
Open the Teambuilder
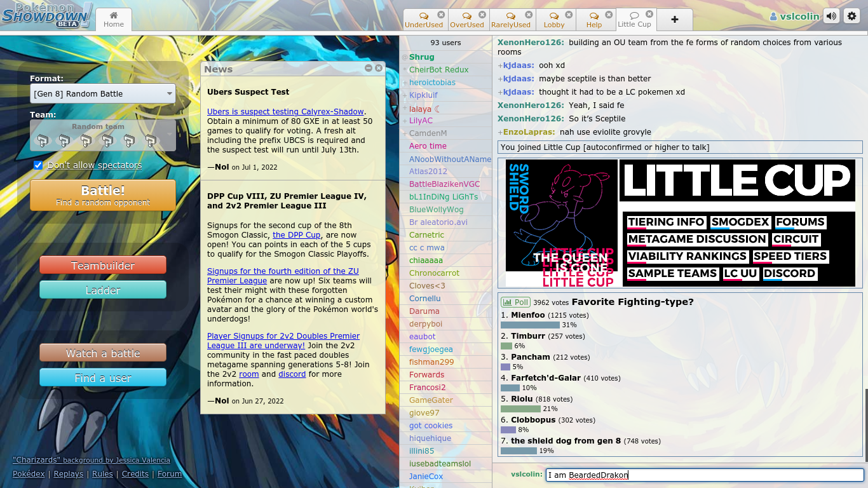103,265
